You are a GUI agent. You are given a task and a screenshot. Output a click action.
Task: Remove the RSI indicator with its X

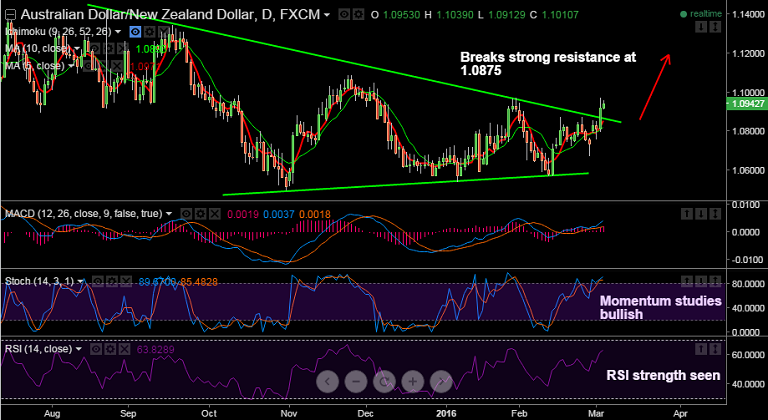124,349
